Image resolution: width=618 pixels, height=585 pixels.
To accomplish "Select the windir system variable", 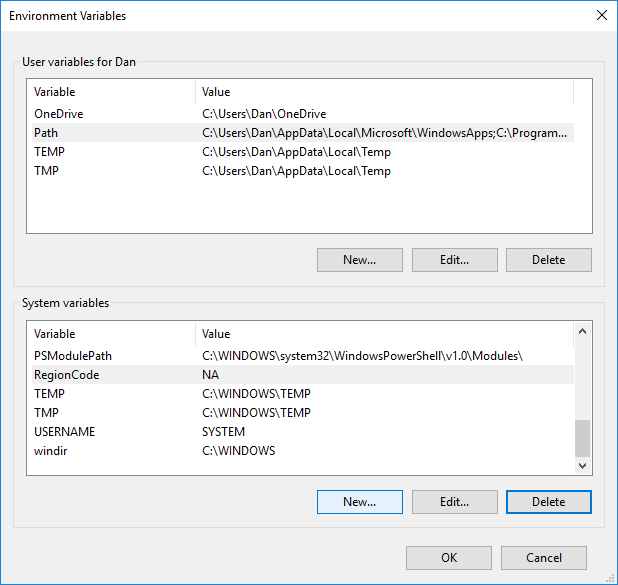I will click(50, 451).
